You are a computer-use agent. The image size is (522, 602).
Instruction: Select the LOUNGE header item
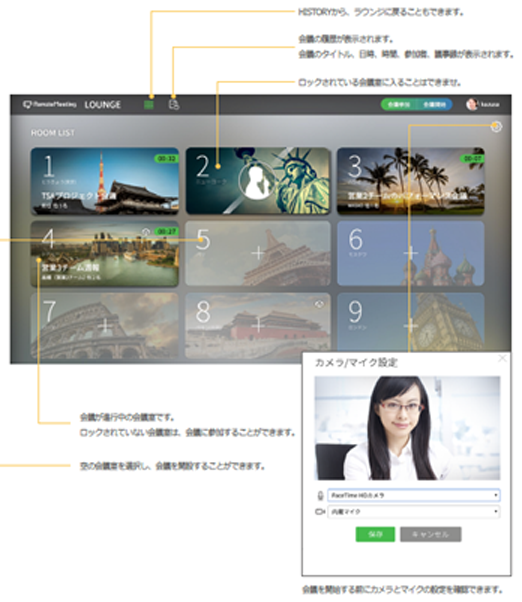pyautogui.click(x=102, y=104)
